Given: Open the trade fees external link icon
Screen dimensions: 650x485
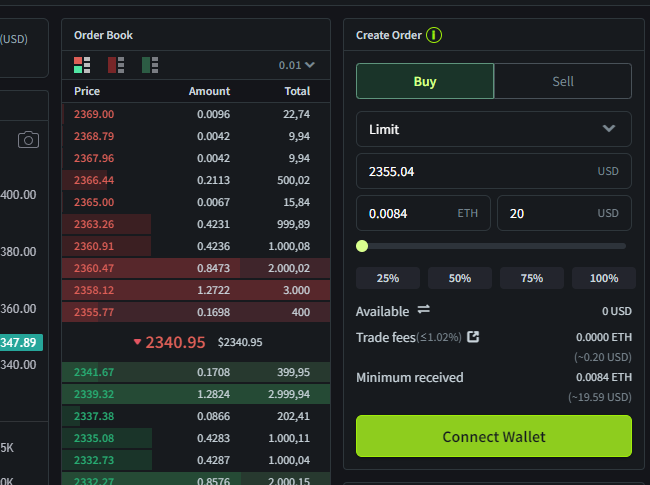Looking at the screenshot, I should [473, 337].
